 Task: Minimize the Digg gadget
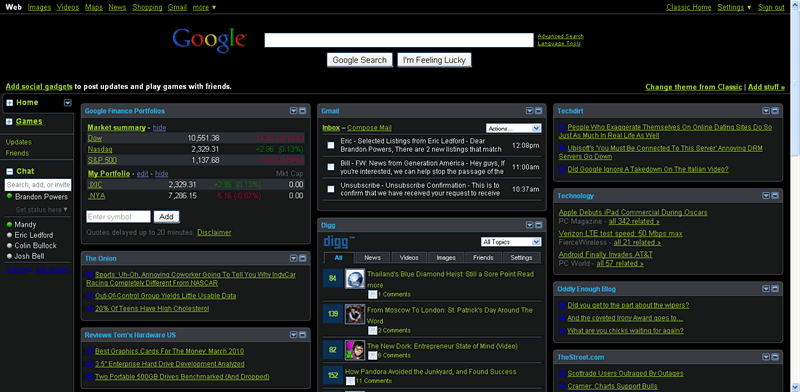click(539, 225)
